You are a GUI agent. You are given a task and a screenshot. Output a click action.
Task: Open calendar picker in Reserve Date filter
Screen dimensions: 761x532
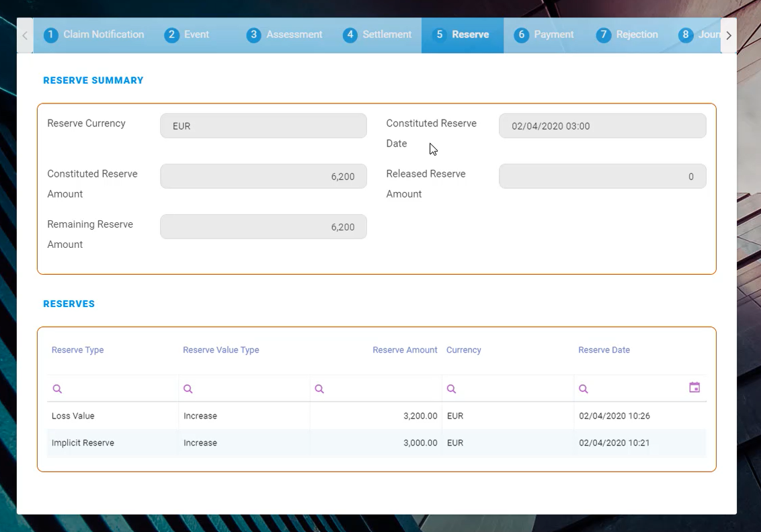[694, 388]
